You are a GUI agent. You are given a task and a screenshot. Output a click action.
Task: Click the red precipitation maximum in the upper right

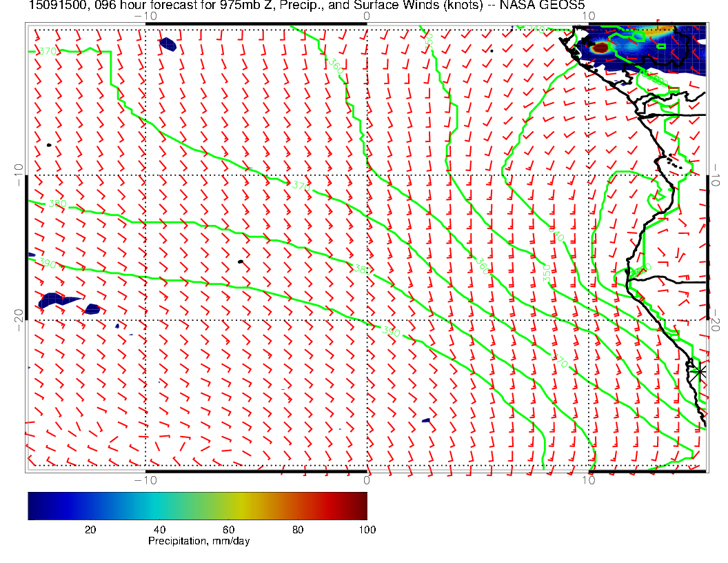(x=601, y=48)
